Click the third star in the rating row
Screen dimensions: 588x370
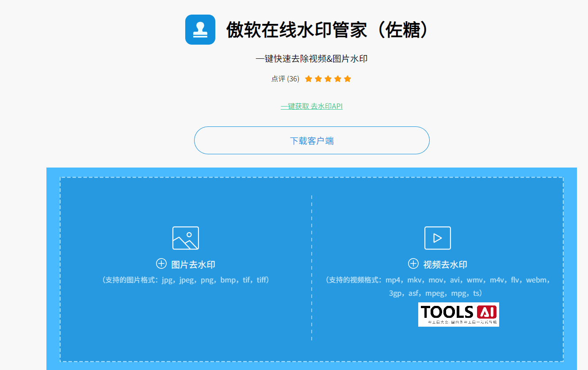(x=328, y=78)
